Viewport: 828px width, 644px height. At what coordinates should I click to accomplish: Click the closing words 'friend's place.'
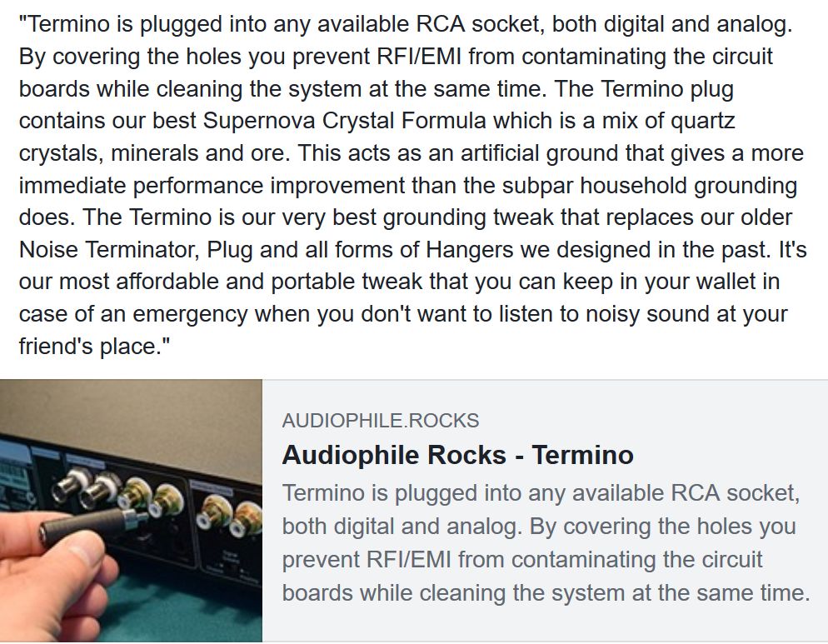[x=94, y=346]
